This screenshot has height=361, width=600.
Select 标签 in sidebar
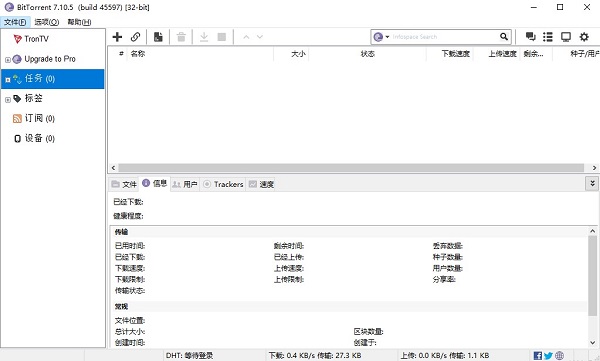[34, 98]
